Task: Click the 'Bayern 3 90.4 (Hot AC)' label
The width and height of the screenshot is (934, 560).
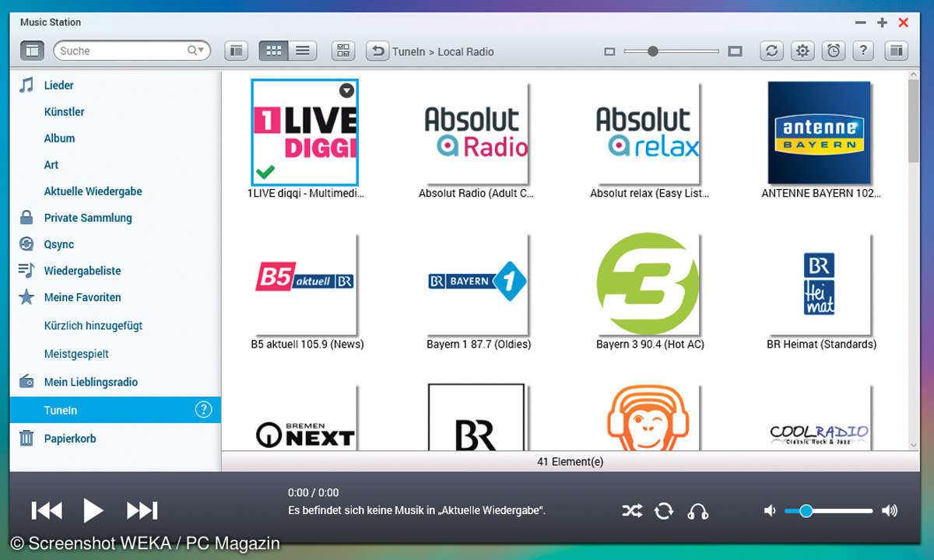Action: coord(650,344)
